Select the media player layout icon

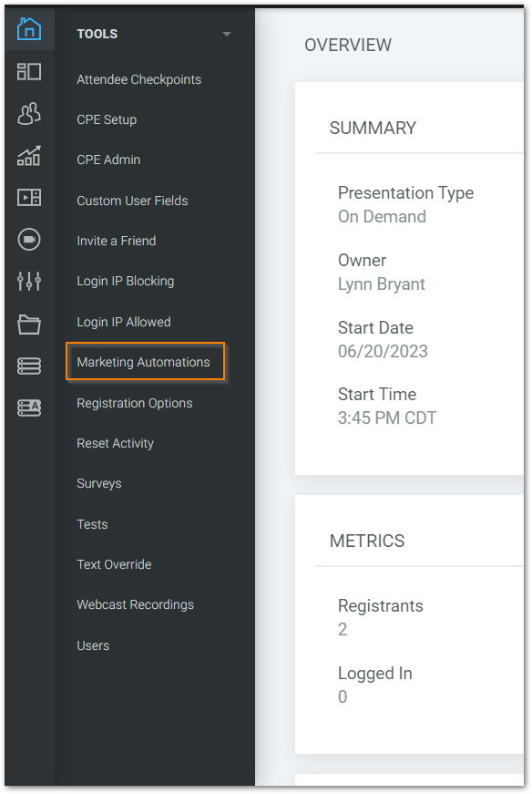[29, 197]
